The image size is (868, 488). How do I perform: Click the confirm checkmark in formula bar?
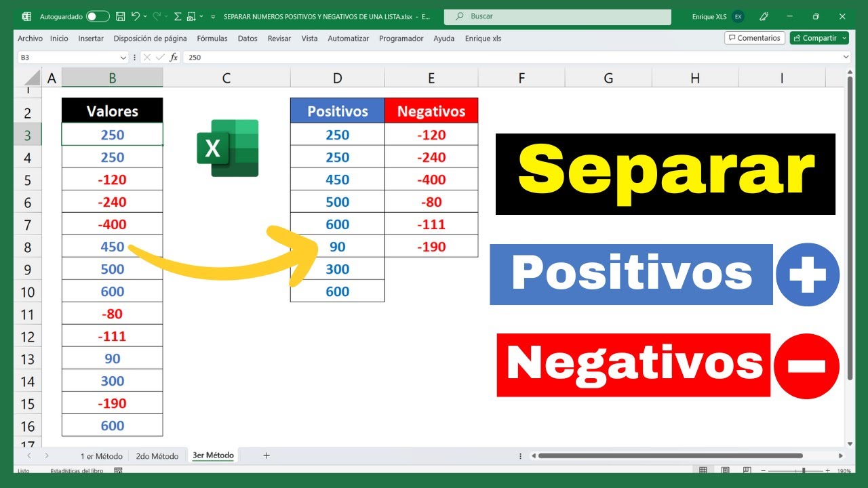point(160,58)
